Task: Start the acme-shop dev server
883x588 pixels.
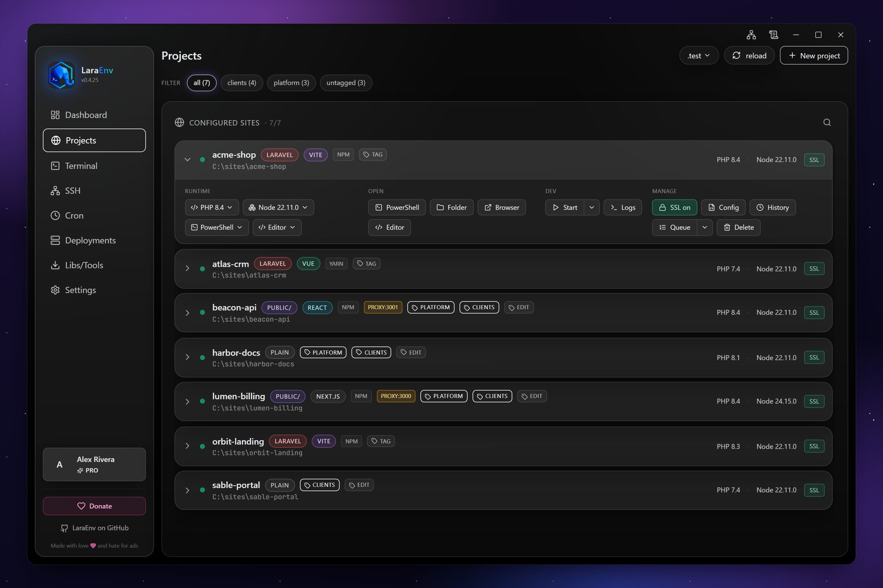Action: tap(564, 207)
